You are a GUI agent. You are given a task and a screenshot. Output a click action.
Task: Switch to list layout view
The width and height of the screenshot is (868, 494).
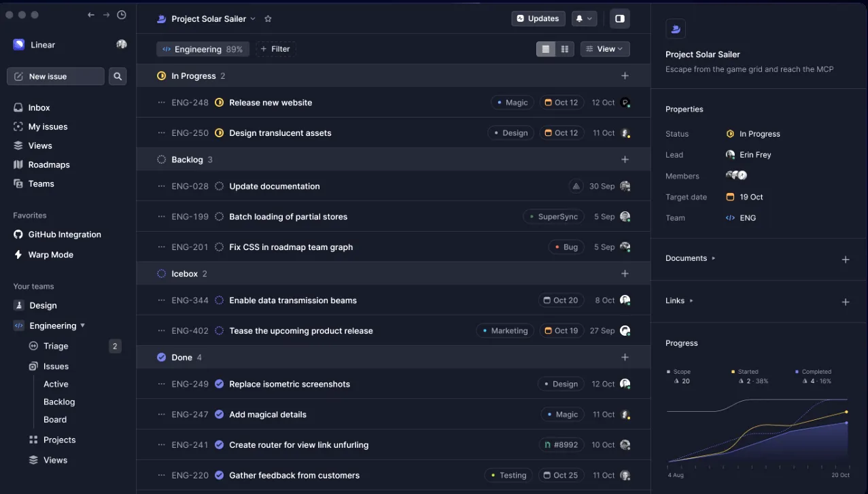click(546, 49)
